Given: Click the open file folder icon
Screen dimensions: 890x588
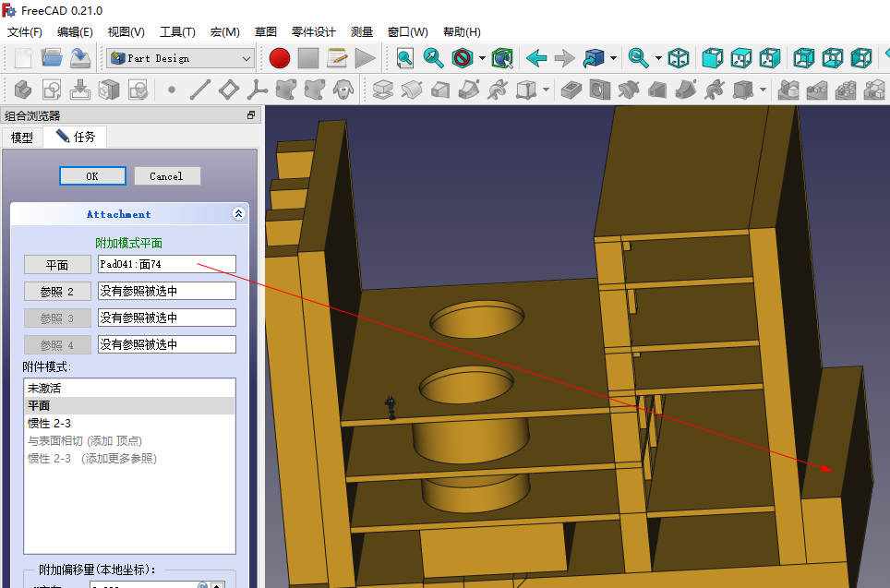Looking at the screenshot, I should [52, 58].
